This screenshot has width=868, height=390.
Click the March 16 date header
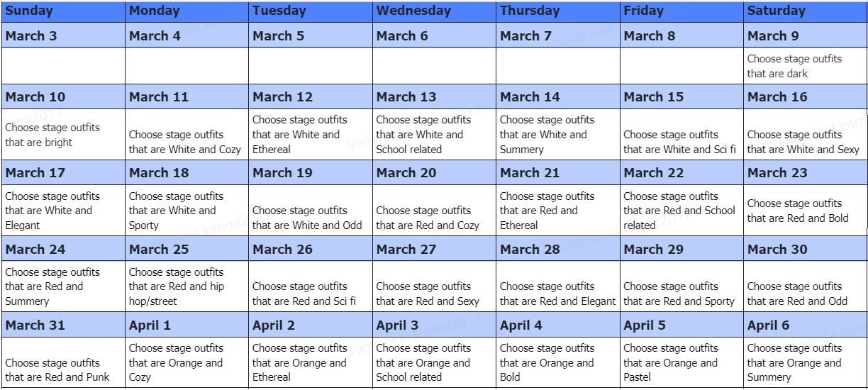point(805,96)
